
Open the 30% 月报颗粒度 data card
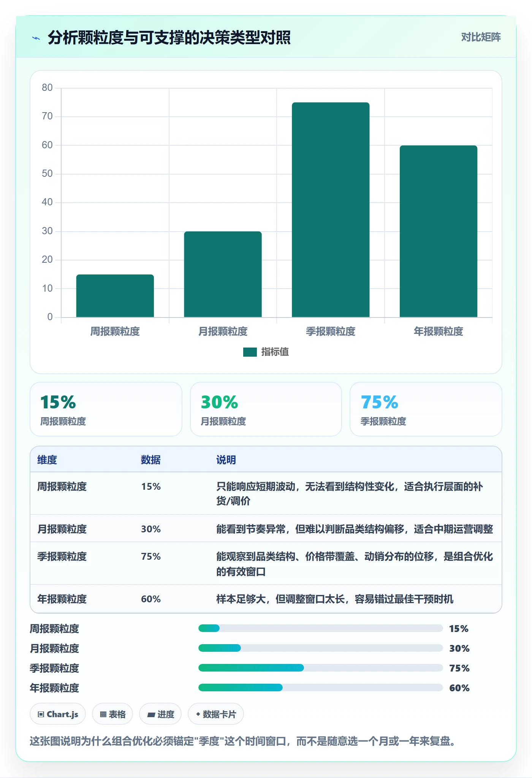(x=266, y=409)
